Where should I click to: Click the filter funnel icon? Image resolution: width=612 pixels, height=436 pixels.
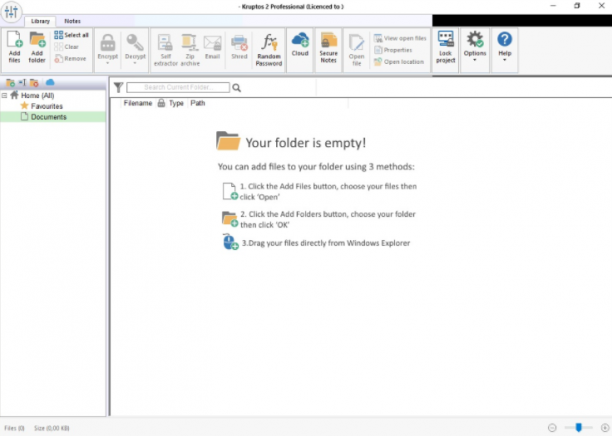tap(118, 88)
